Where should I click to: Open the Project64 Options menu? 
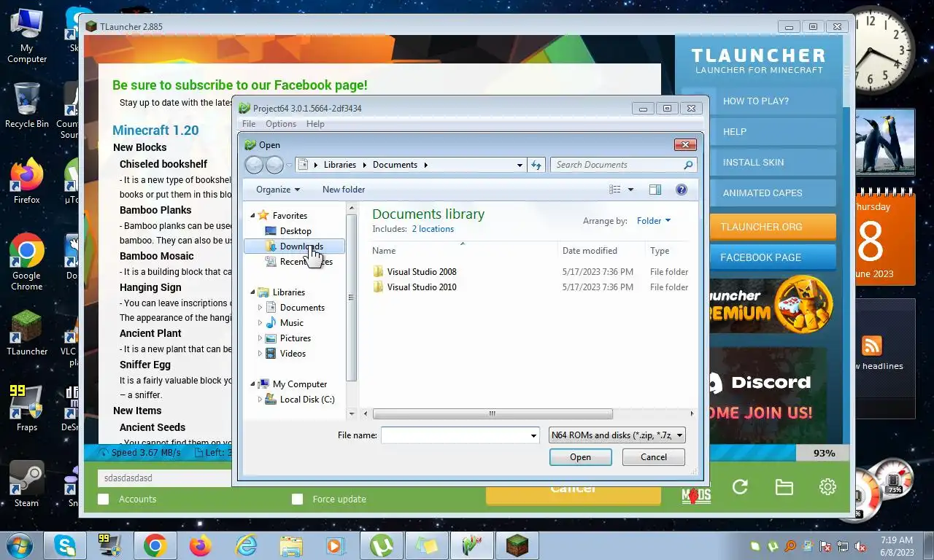coord(281,124)
